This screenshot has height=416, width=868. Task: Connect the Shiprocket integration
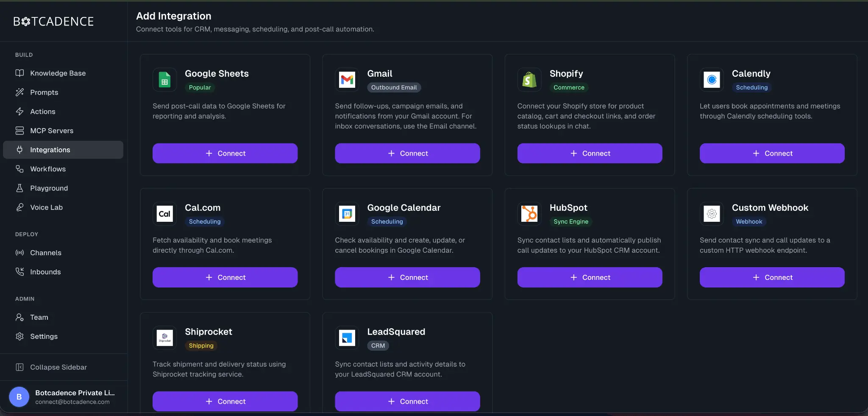225,401
